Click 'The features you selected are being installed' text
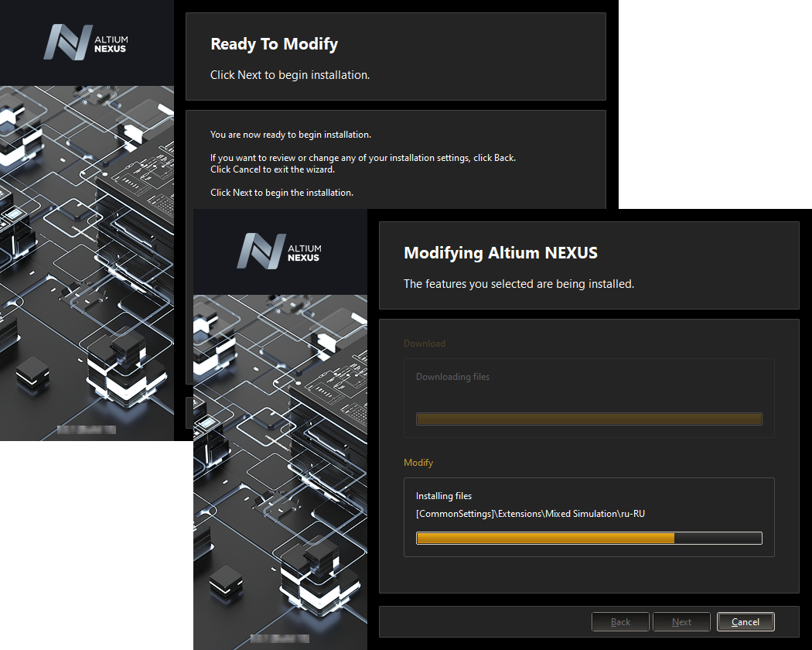 pos(518,284)
